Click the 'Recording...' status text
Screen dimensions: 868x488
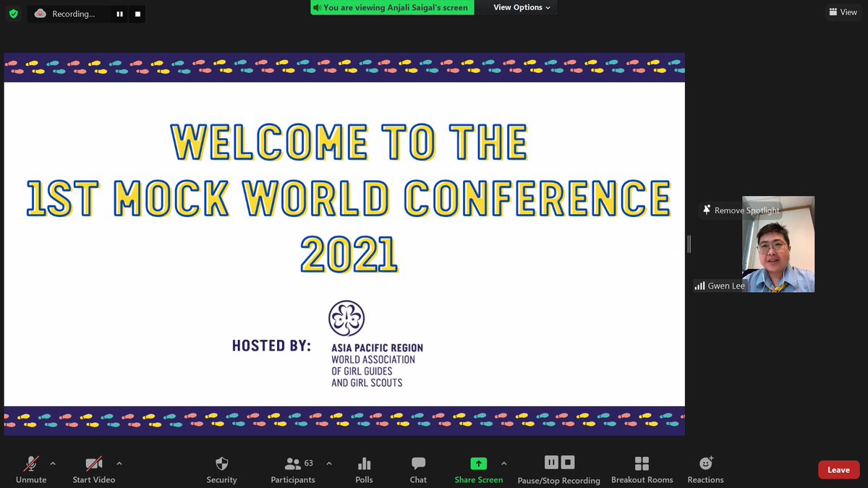tap(74, 14)
